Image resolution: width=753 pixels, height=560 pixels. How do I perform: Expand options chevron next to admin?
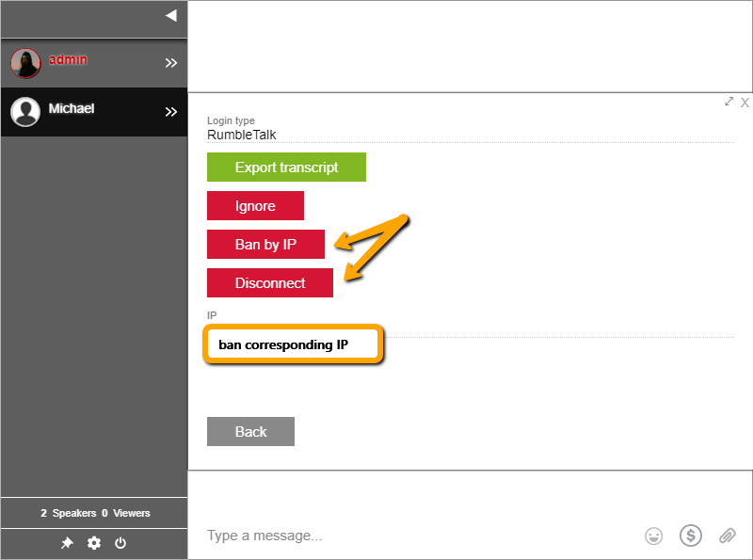(x=170, y=63)
